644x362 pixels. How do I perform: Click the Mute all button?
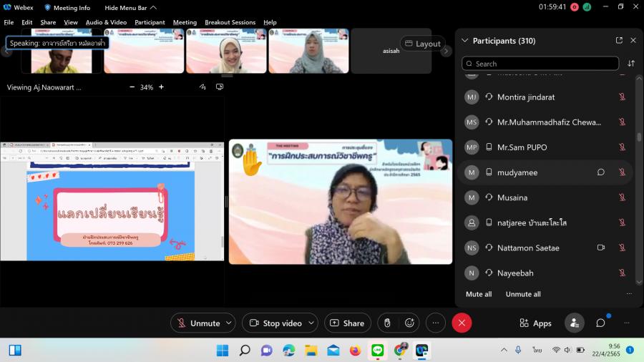[479, 294]
